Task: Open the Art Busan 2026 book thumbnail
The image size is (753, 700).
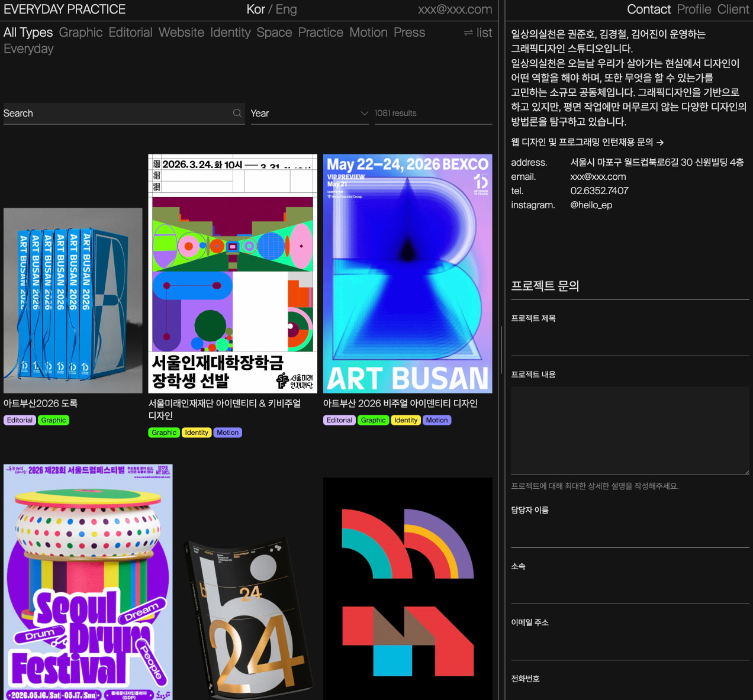Action: click(x=73, y=301)
